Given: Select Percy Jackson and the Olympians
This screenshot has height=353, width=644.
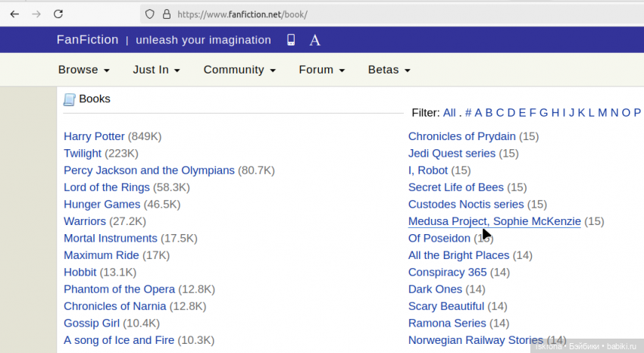Looking at the screenshot, I should (149, 170).
